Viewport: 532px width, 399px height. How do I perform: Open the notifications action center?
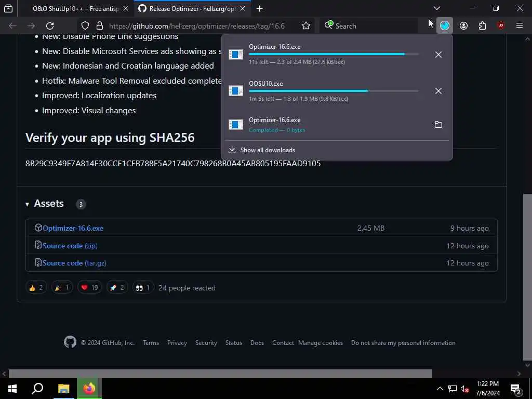(515, 389)
